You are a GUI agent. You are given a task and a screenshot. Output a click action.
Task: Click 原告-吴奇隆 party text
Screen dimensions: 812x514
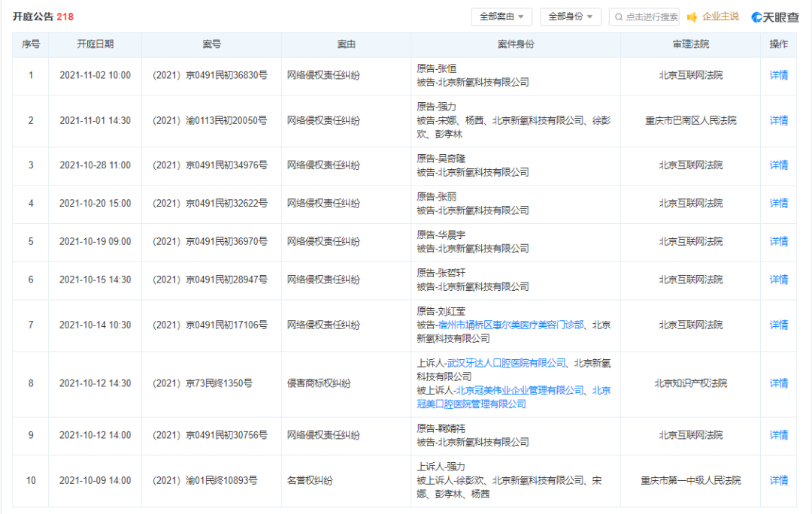(x=441, y=159)
